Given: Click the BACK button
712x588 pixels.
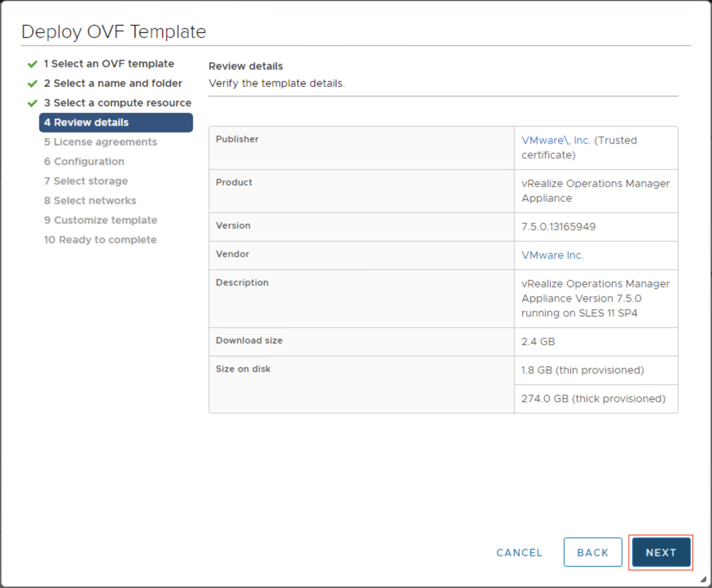Looking at the screenshot, I should (x=593, y=552).
